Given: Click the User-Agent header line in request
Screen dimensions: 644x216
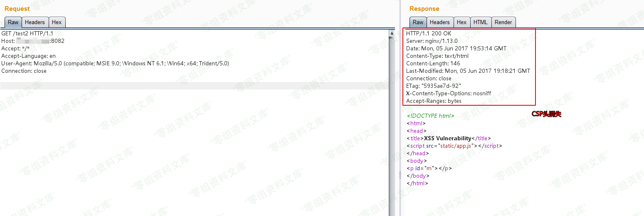Looking at the screenshot, I should click(x=115, y=64).
